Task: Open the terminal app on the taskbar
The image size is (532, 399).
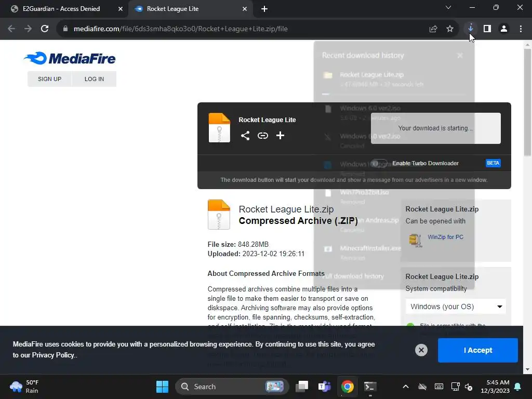Action: [370, 387]
